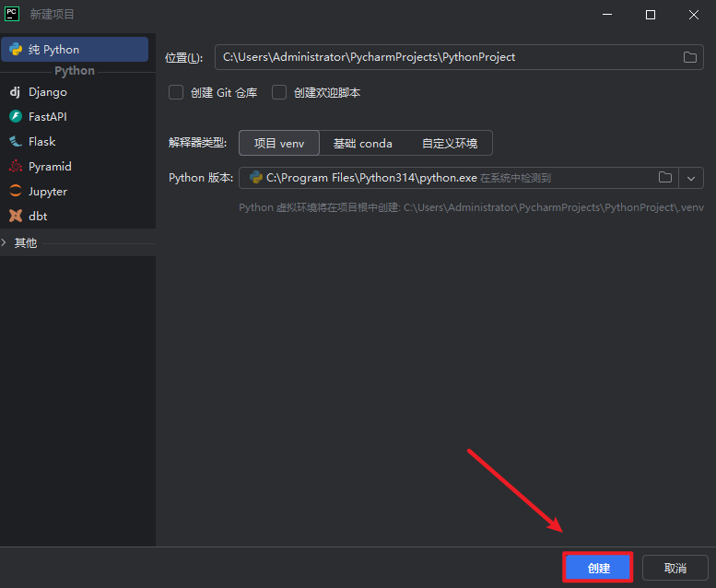Select the Django project type icon
Image resolution: width=716 pixels, height=588 pixels.
pyautogui.click(x=15, y=92)
